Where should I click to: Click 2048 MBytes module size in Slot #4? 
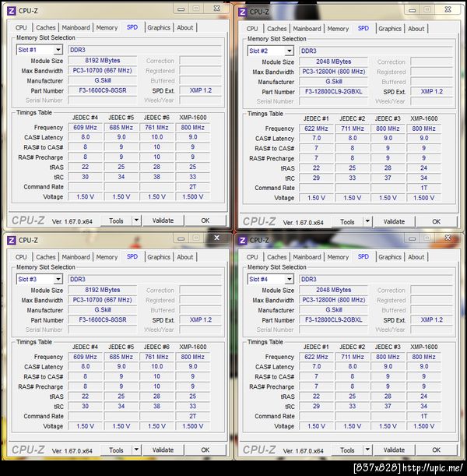pos(334,290)
